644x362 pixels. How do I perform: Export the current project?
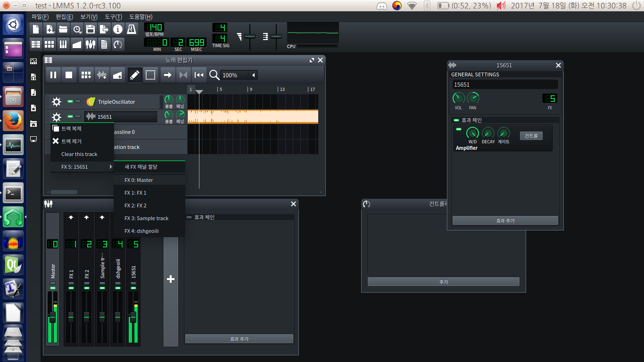104,29
